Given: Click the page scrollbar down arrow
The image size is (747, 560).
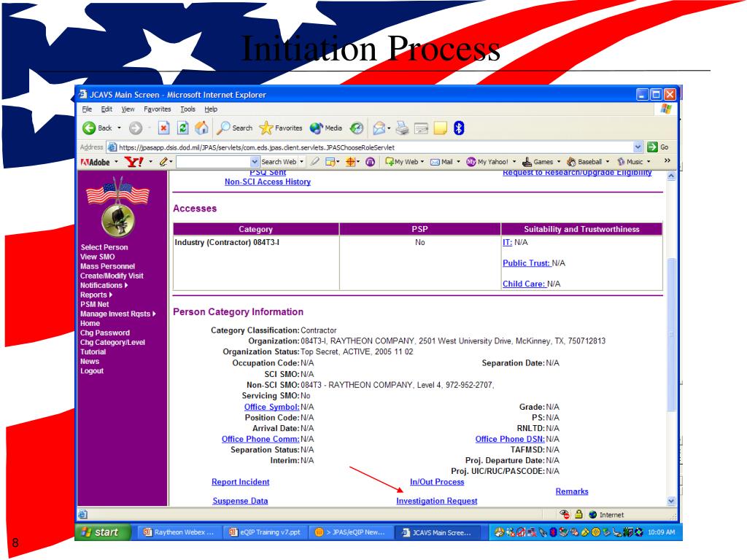Looking at the screenshot, I should tap(671, 501).
